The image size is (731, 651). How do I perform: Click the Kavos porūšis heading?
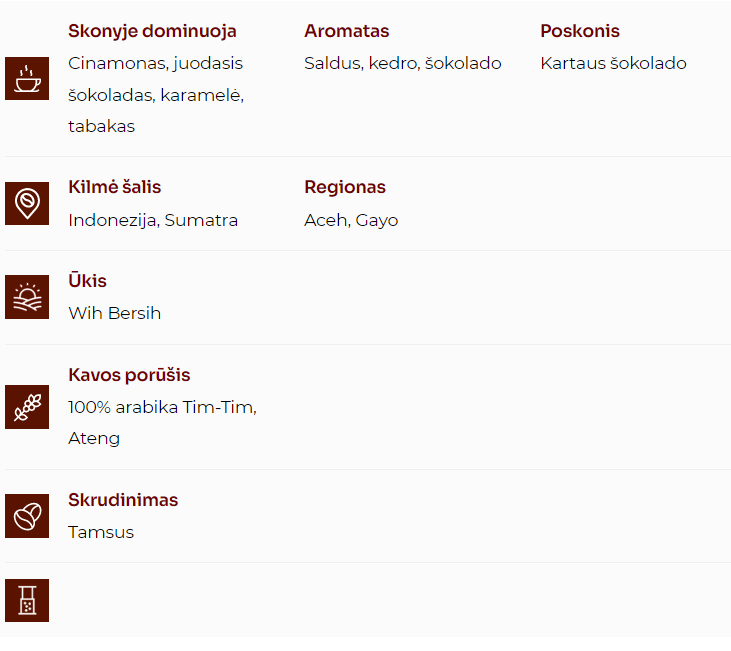coord(129,375)
